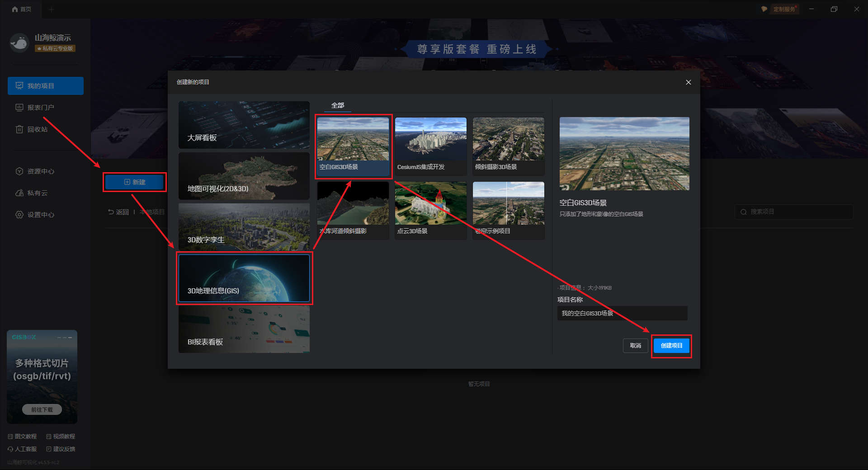868x470 pixels.
Task: Click the version text 山海鲸可视化 v4.5.5-rc.2
Action: pyautogui.click(x=33, y=462)
